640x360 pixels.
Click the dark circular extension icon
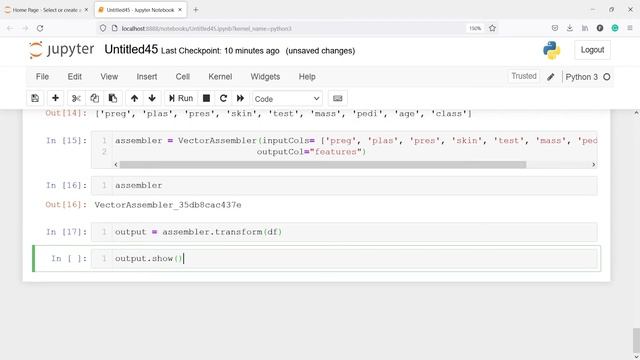point(600,28)
